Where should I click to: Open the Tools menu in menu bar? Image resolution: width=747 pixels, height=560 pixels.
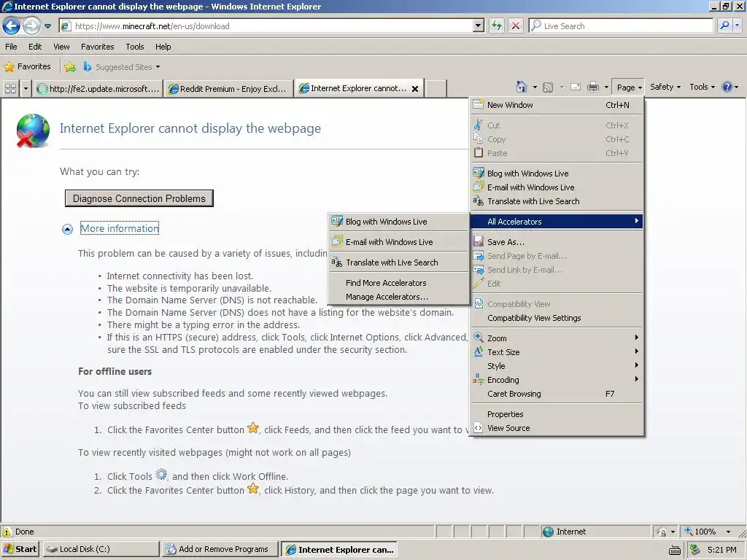pos(135,47)
